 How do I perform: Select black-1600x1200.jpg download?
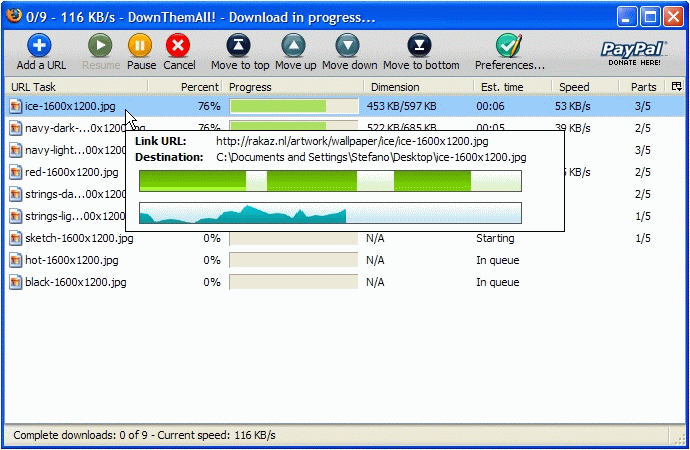coord(76,282)
